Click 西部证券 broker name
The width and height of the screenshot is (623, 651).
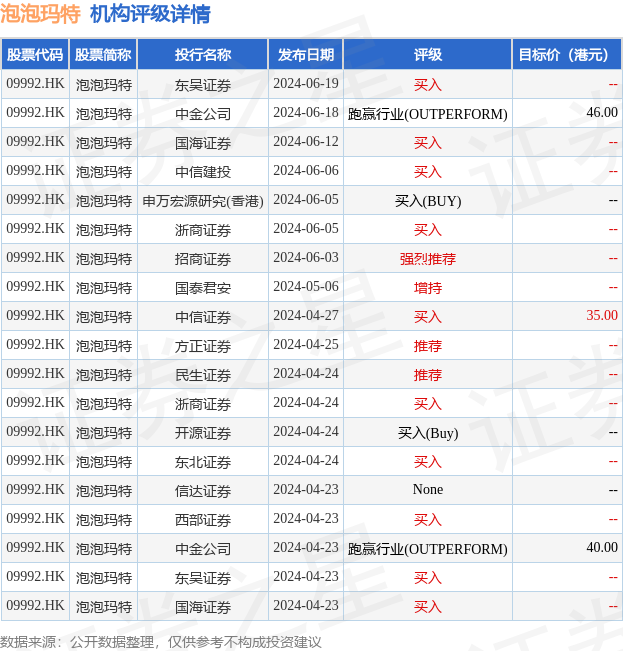pyautogui.click(x=203, y=520)
